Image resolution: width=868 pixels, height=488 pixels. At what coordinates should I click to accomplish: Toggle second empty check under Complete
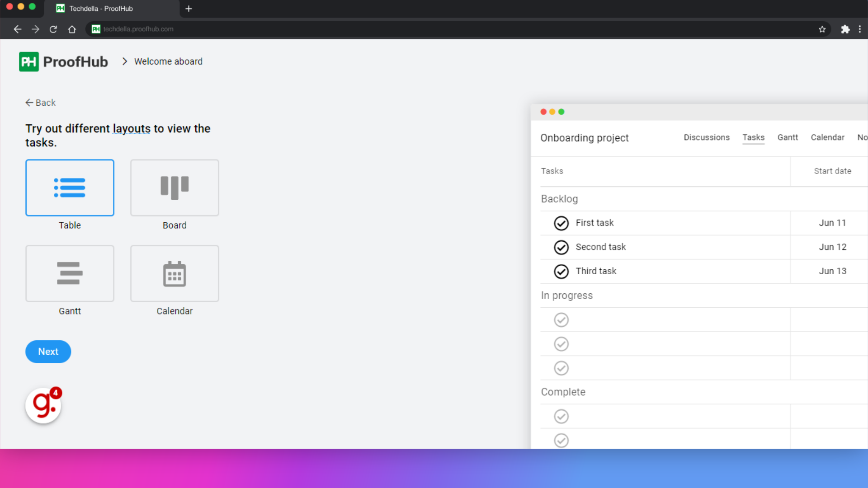tap(561, 441)
